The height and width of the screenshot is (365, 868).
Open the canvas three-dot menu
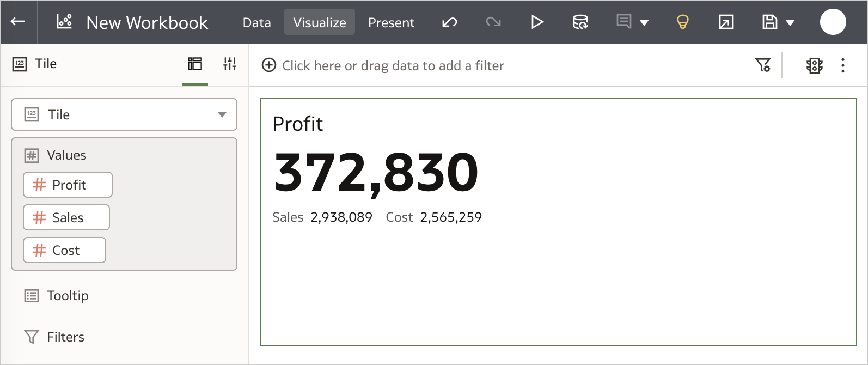tap(843, 65)
